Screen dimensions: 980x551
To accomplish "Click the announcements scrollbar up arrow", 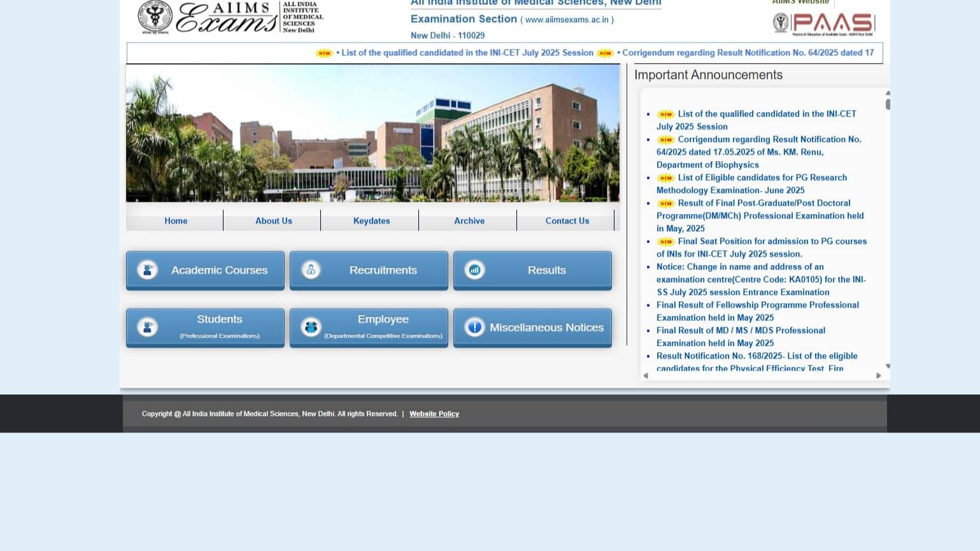I will click(888, 93).
